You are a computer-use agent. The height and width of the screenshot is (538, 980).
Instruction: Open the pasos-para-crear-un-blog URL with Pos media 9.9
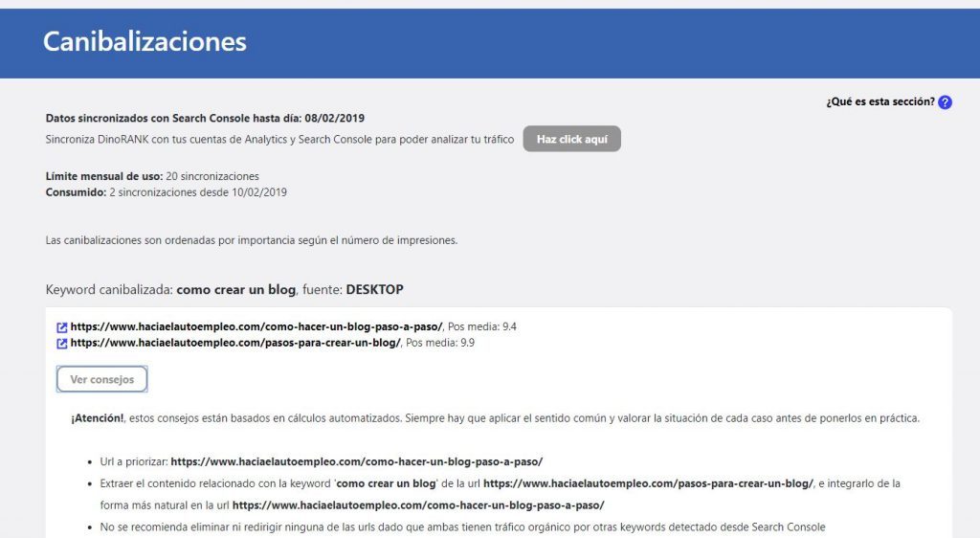235,343
